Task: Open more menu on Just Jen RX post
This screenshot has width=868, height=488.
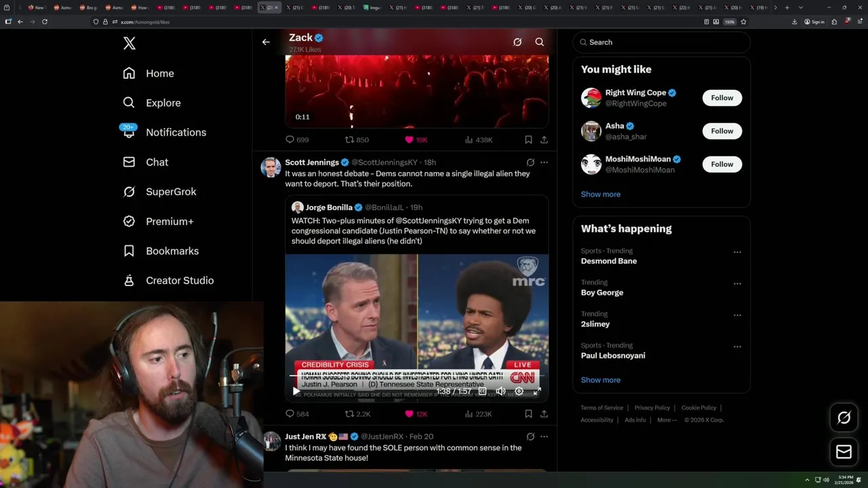Action: click(544, 436)
